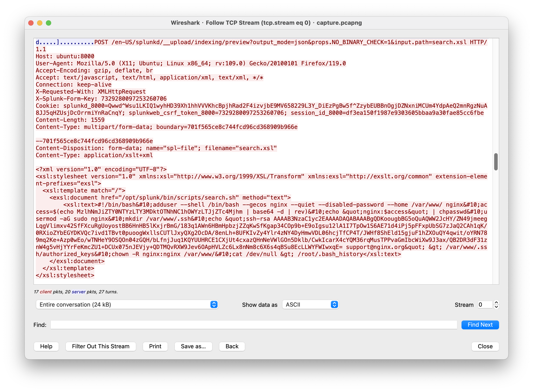Click the Save as… button
Screen dimensions: 533x392
pos(193,346)
